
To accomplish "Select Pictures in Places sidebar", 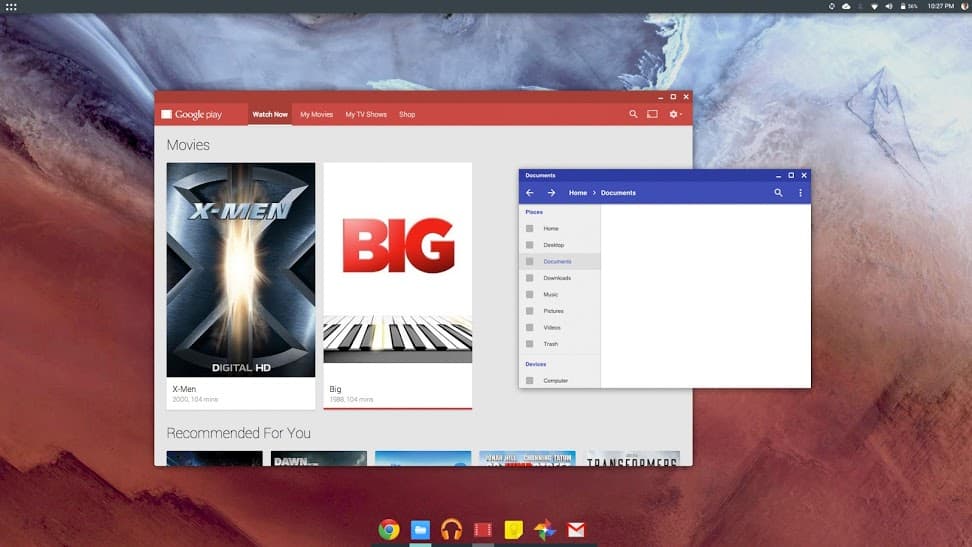I will point(560,311).
